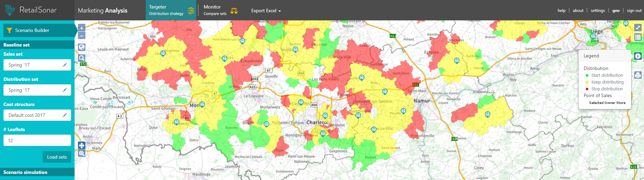Zoom out using the map minus button
Screen dimensions: 644x180
tap(82, 36)
